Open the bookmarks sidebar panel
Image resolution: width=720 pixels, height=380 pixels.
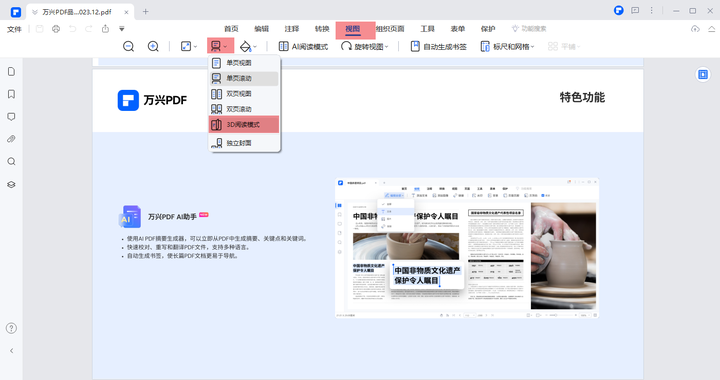[11, 94]
